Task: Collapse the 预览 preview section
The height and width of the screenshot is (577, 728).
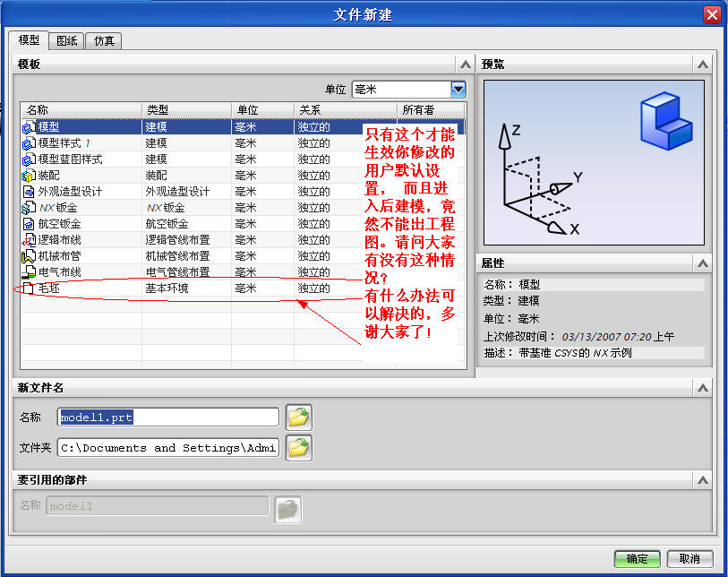Action: point(702,65)
